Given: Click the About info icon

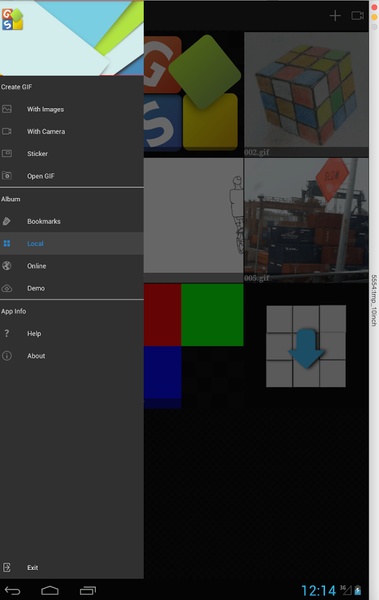Looking at the screenshot, I should 7,355.
